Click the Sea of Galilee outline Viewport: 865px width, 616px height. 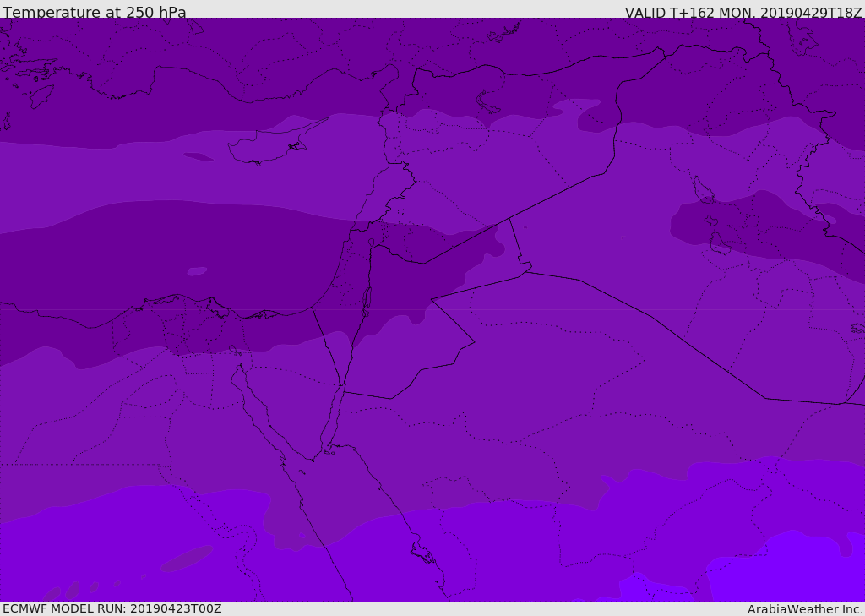pyautogui.click(x=371, y=243)
